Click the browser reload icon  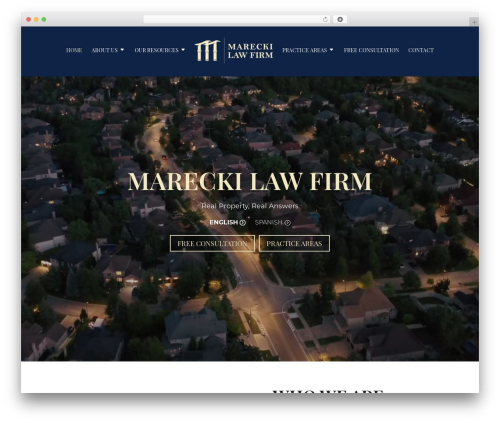click(x=325, y=19)
